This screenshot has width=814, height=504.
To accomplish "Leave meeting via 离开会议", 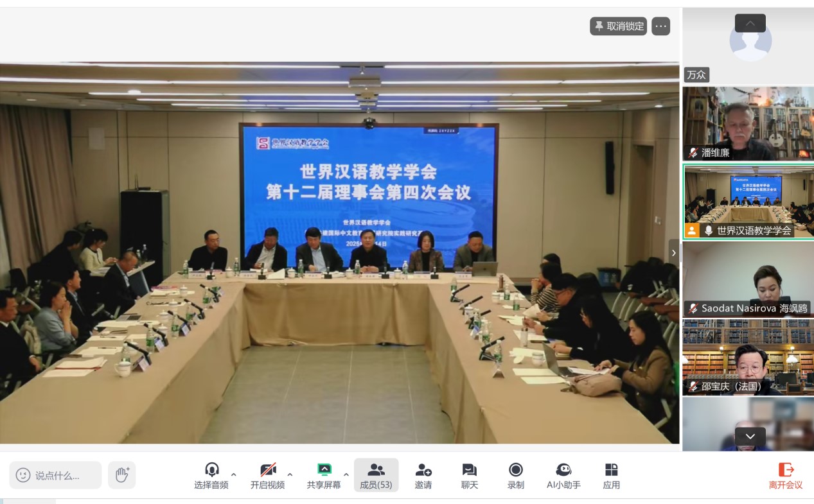I will pyautogui.click(x=786, y=476).
